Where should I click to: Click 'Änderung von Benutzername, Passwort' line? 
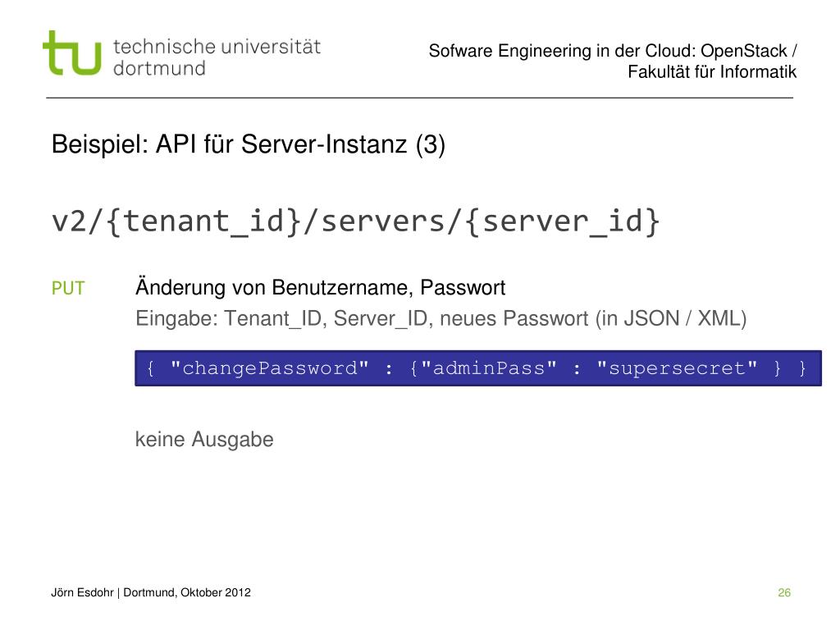(321, 286)
